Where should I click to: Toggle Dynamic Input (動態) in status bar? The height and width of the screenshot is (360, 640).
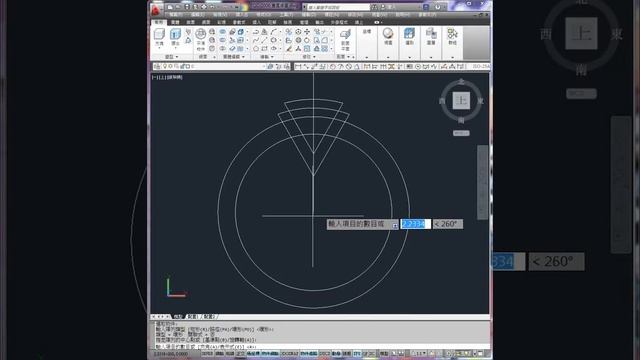(336, 353)
